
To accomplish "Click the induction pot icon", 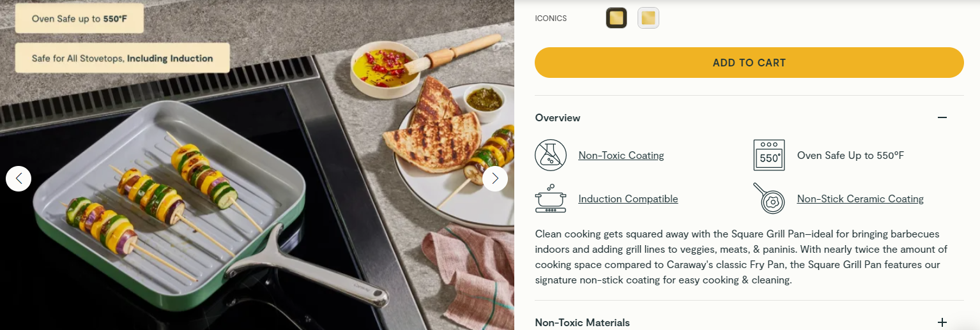I will click(551, 199).
